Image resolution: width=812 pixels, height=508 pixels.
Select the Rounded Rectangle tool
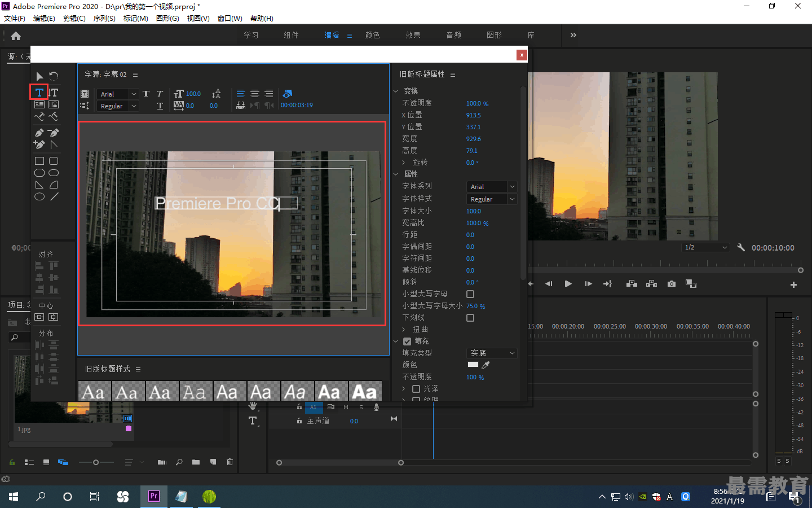click(x=54, y=161)
